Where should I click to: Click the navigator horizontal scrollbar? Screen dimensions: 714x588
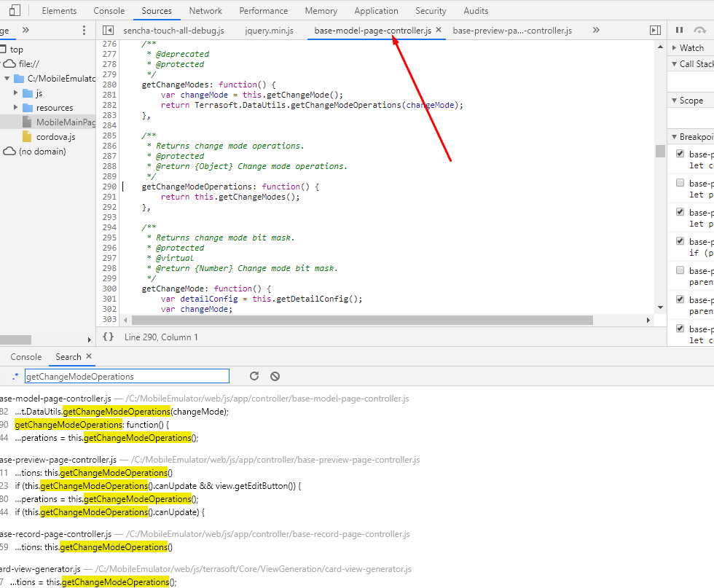point(15,340)
